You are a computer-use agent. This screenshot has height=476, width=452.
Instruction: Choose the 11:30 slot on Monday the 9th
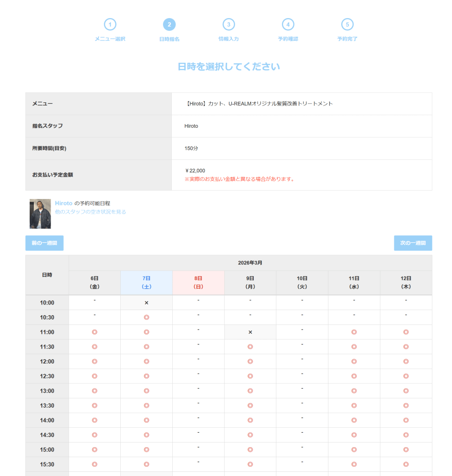click(x=250, y=347)
